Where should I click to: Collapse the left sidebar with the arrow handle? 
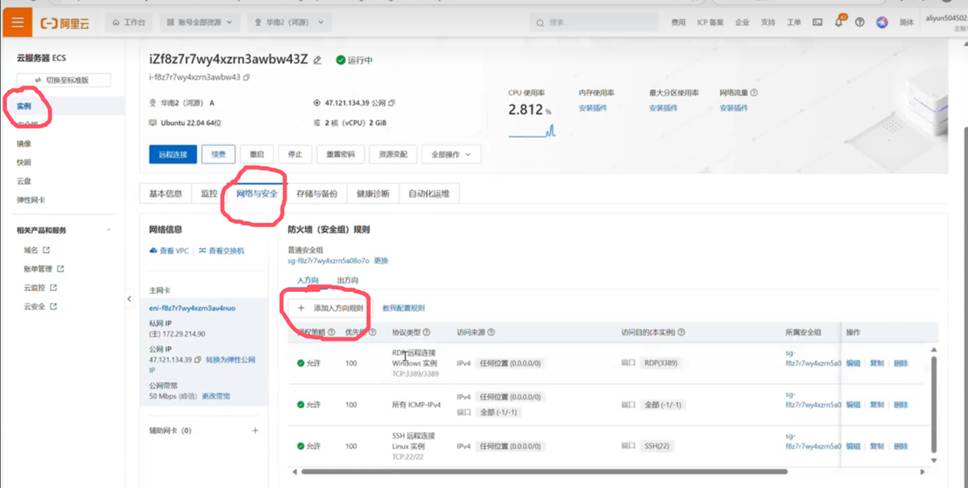[x=129, y=299]
